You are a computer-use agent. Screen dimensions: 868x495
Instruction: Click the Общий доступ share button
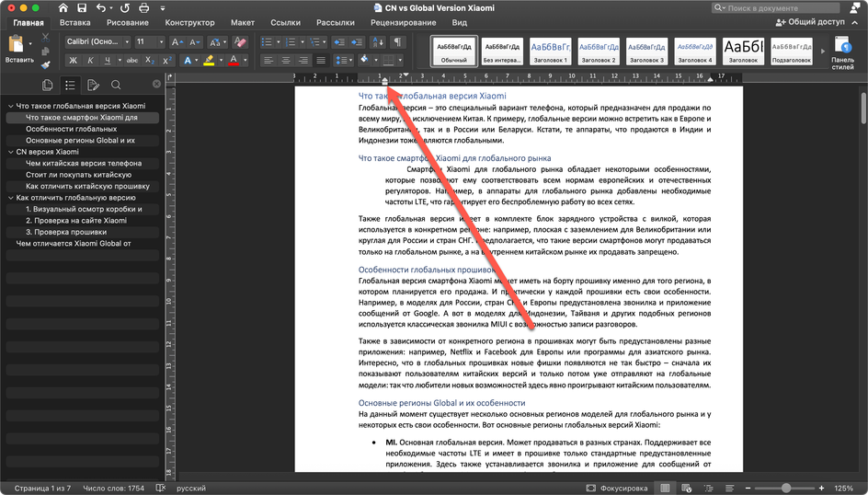click(810, 22)
